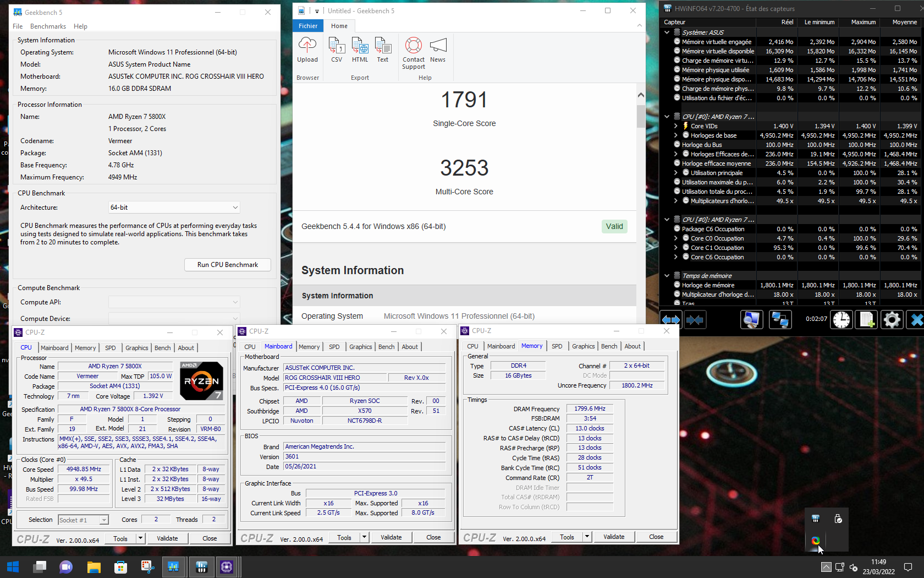Open Tools dropdown arrow in CPU-Z Memory window

(x=587, y=537)
